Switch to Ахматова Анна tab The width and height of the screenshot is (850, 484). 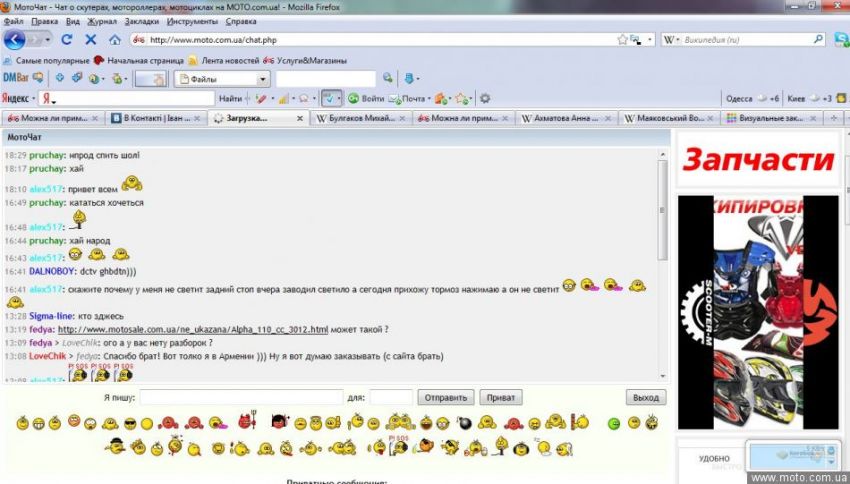point(565,118)
